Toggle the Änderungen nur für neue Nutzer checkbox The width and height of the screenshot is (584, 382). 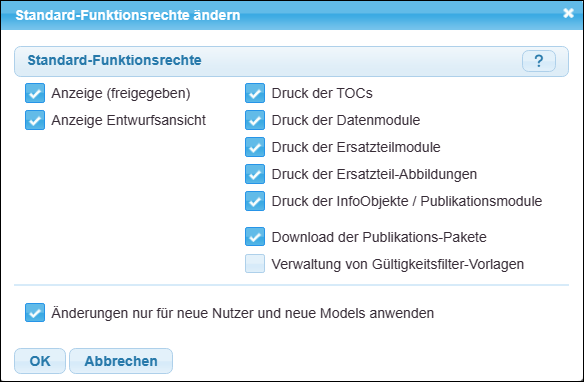[35, 313]
